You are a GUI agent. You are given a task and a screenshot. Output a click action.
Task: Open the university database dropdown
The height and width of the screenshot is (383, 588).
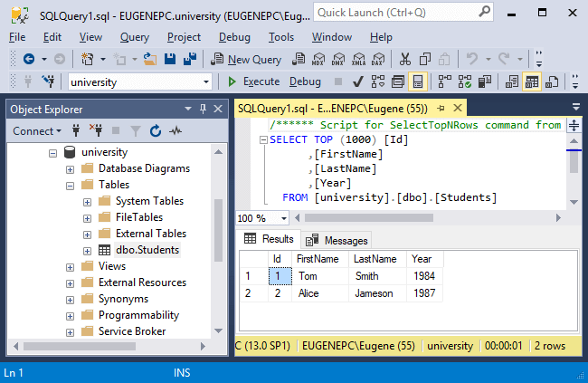207,81
